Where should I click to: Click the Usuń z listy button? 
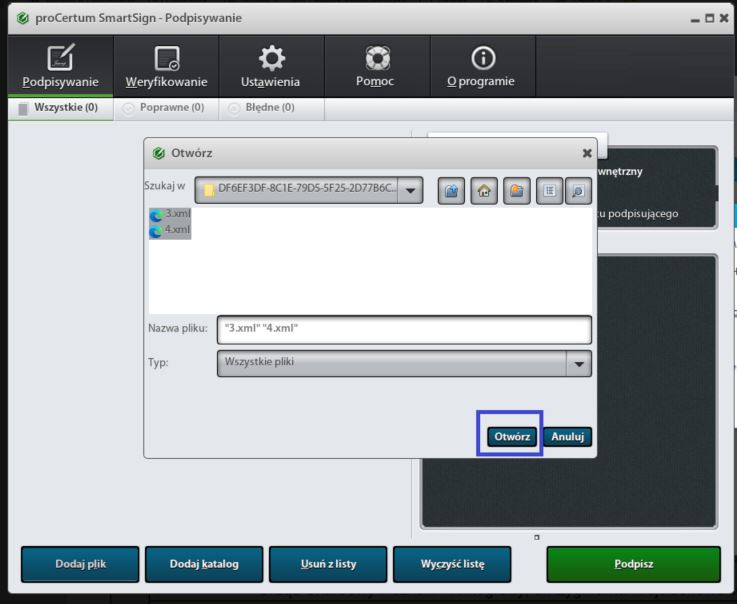[328, 564]
